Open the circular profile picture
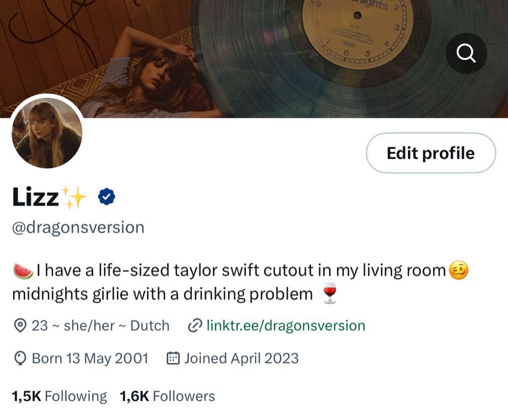 [x=47, y=133]
